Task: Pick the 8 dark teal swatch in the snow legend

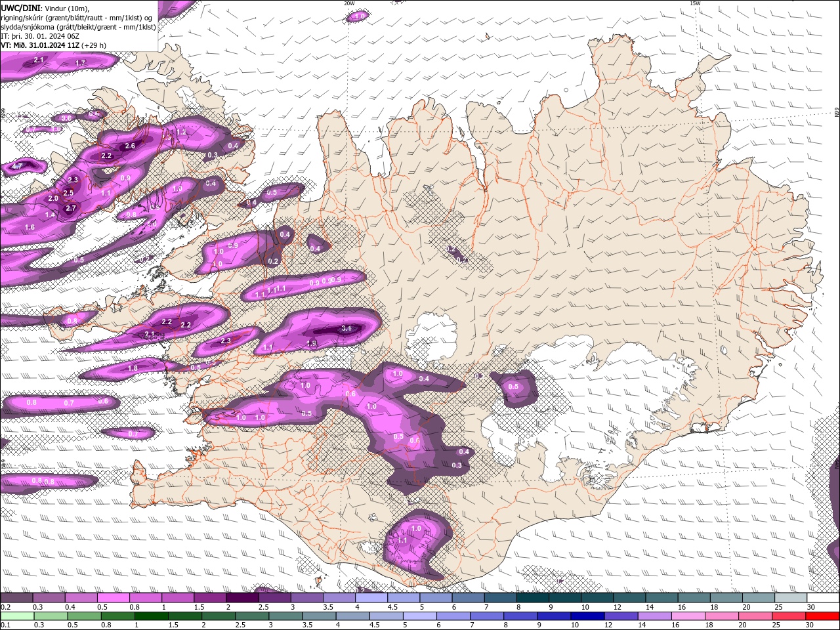Action: pyautogui.click(x=533, y=598)
